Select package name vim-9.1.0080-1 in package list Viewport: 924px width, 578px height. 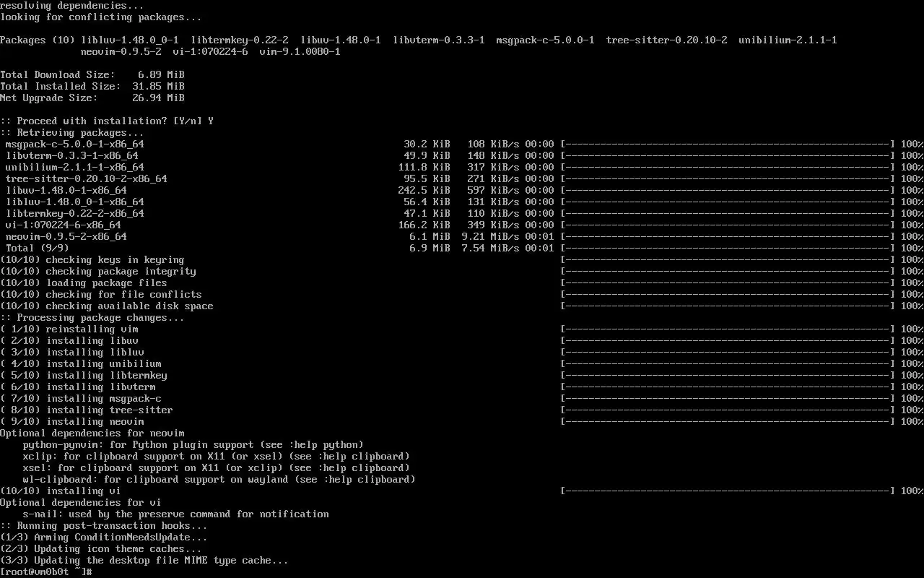click(300, 51)
